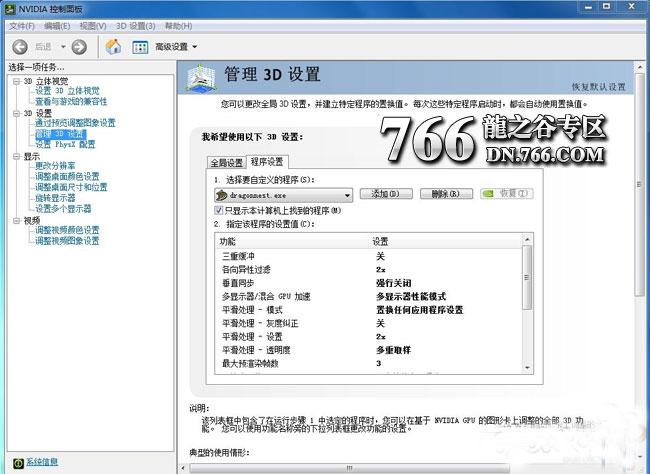The height and width of the screenshot is (474, 650).
Task: Select the 程序设置 tab
Action: [x=267, y=162]
